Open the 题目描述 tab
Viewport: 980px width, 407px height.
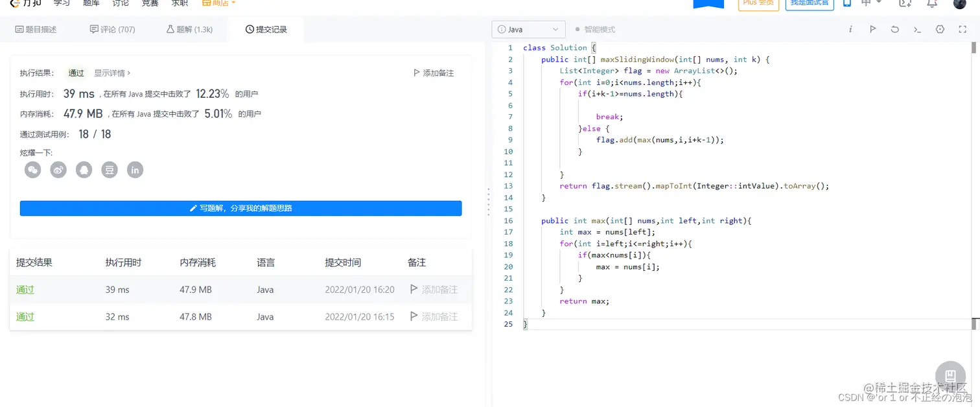(36, 29)
